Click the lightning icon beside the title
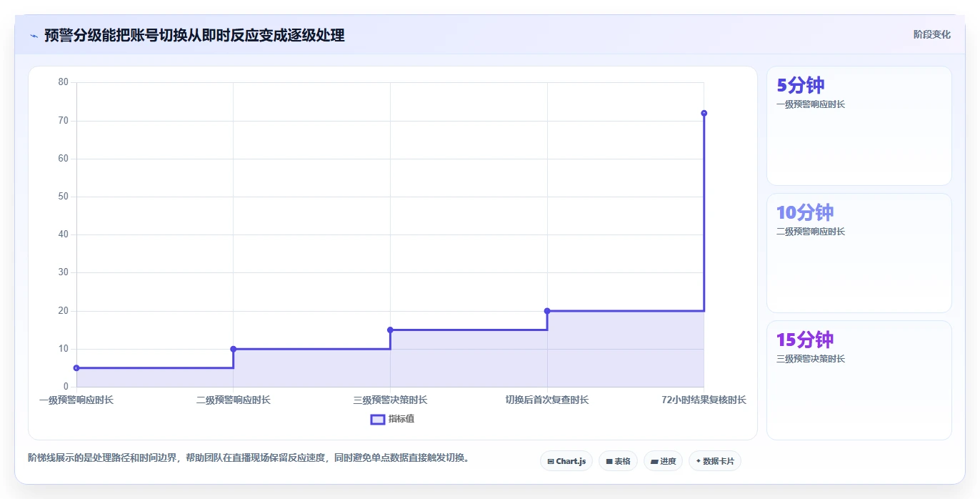980x499 pixels. [34, 36]
